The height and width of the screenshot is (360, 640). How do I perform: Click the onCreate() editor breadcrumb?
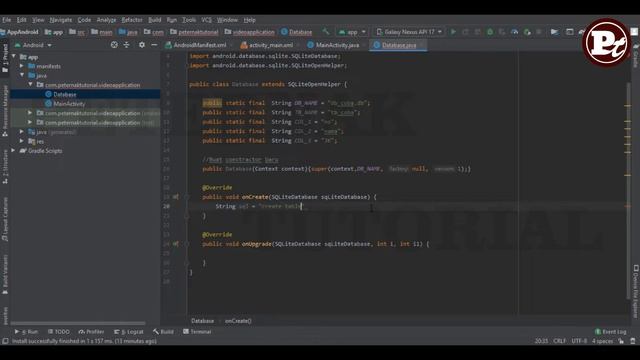(x=238, y=321)
